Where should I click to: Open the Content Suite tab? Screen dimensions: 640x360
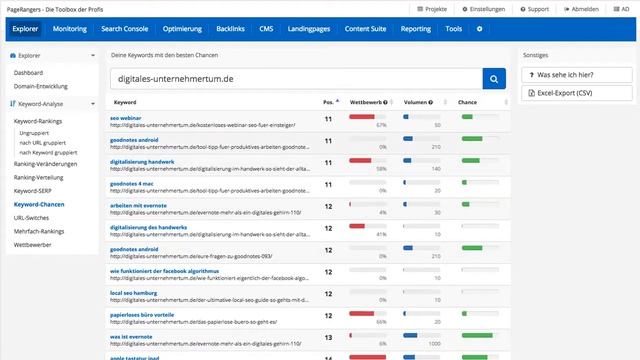(x=365, y=29)
